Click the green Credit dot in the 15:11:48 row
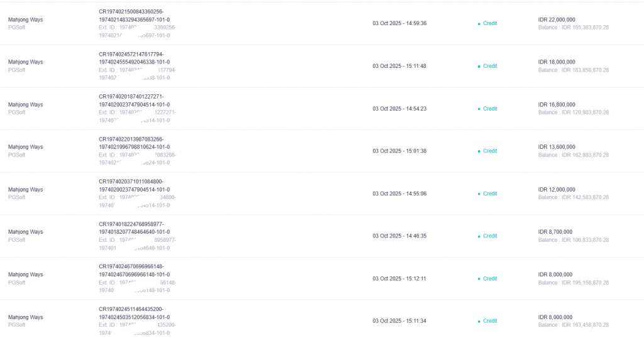Viewport: 644px width, 338px height. 479,66
